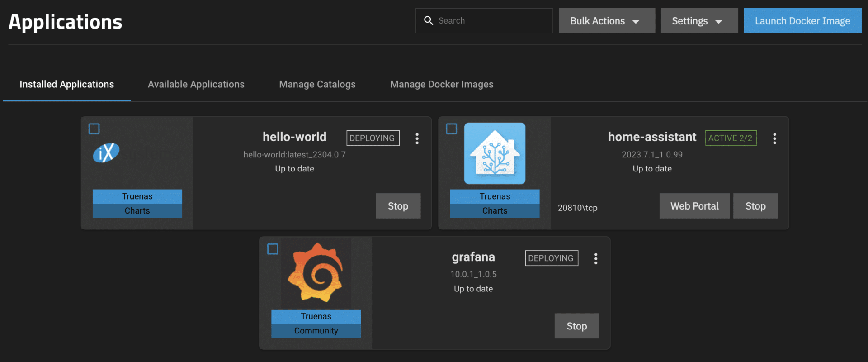Click the home-assistant house icon

[495, 153]
